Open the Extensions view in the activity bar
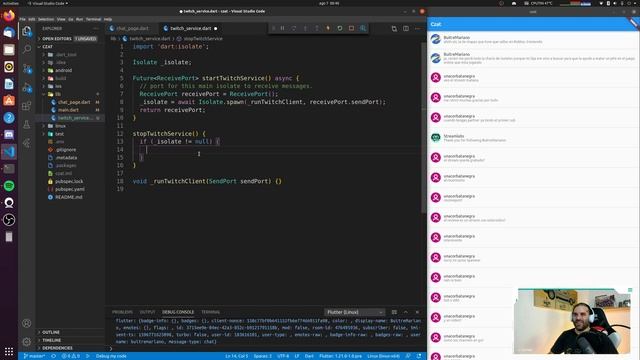The height and width of the screenshot is (360, 640). 27,106
